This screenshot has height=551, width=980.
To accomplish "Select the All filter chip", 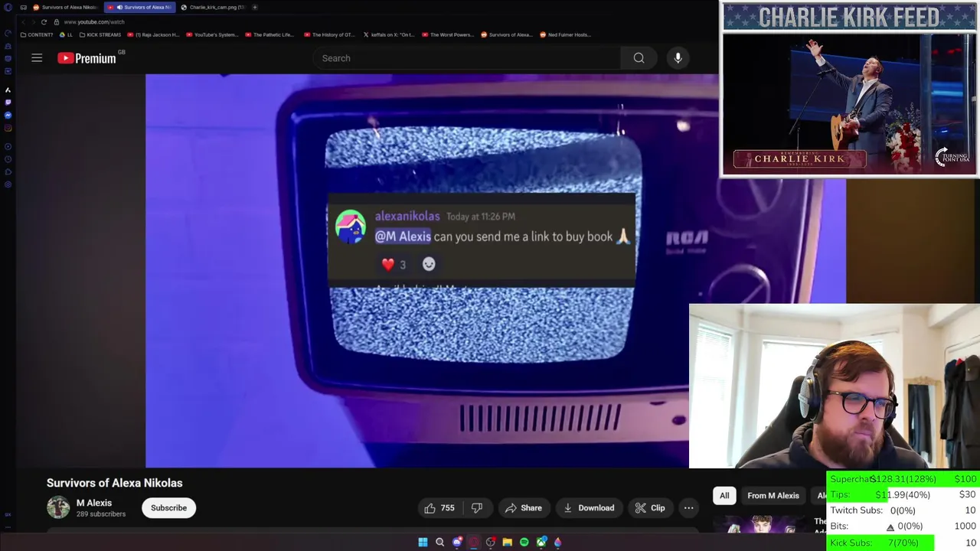I will tap(724, 495).
